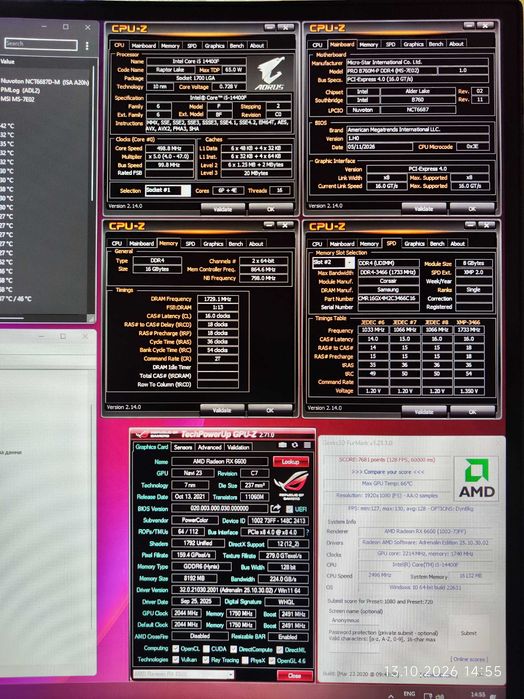
Task: Click 'PRO B760M-P DDR4 (MS-7E02)' model value
Action: [x=390, y=70]
